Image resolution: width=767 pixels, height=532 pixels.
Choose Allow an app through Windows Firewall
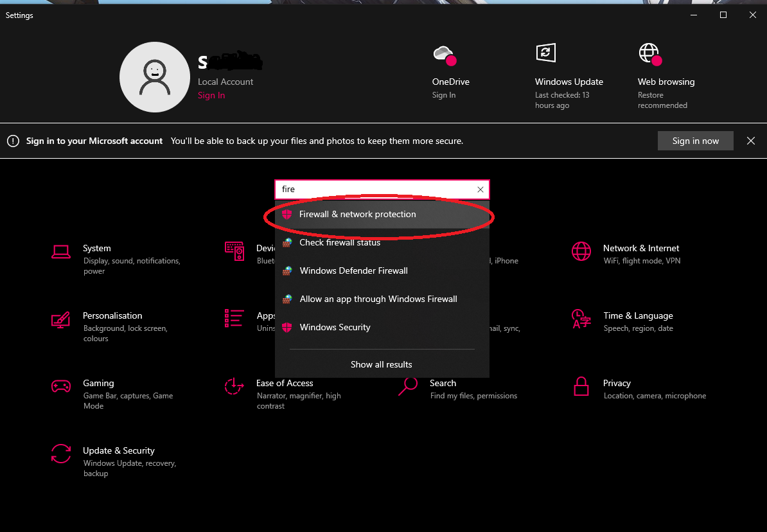point(382,299)
